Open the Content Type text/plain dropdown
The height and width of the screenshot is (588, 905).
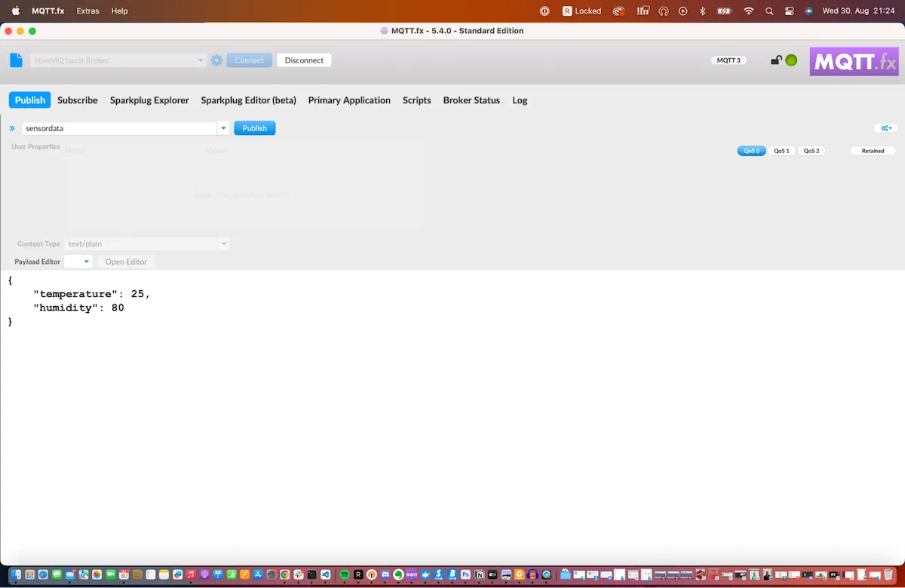(147, 243)
